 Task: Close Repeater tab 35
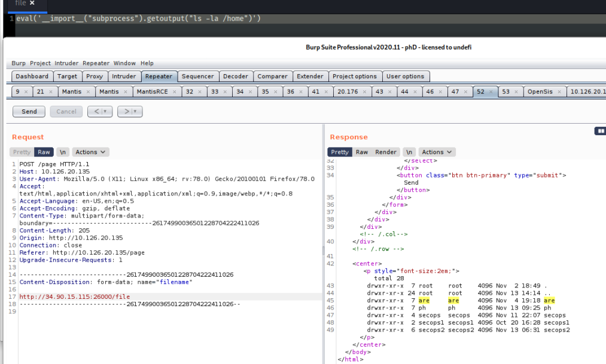click(276, 92)
